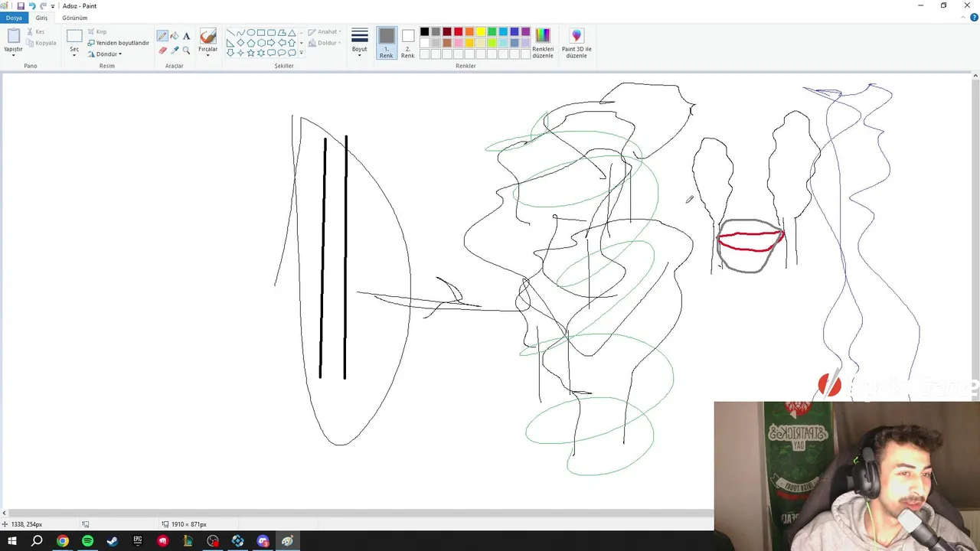Open Steam from taskbar
980x551 pixels.
(x=113, y=541)
